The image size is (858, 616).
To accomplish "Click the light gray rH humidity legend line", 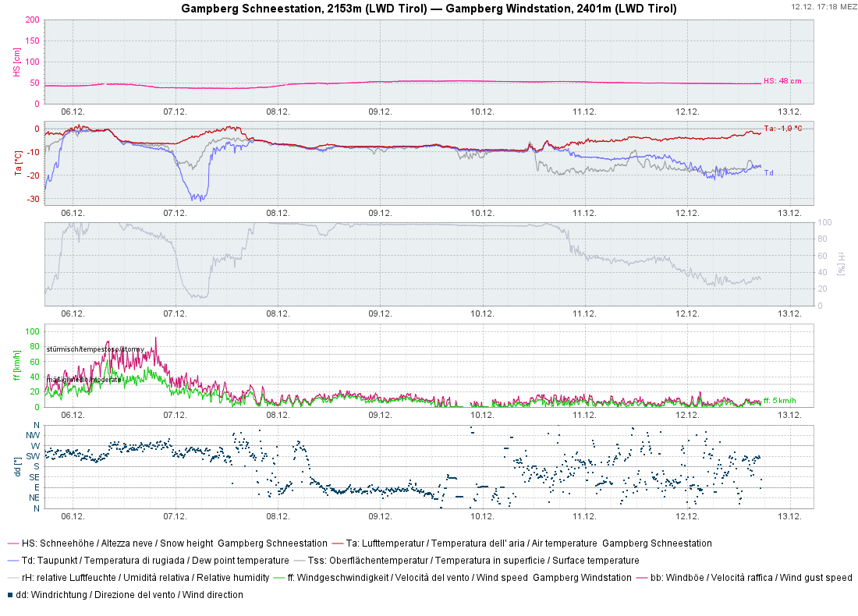I will (x=12, y=578).
